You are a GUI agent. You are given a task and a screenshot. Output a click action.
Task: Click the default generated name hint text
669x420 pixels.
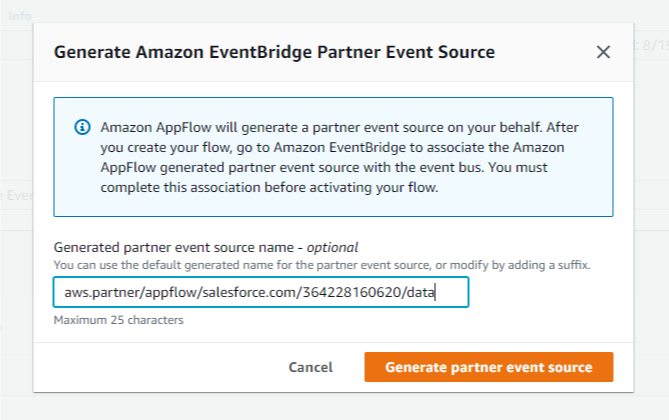coord(321,265)
